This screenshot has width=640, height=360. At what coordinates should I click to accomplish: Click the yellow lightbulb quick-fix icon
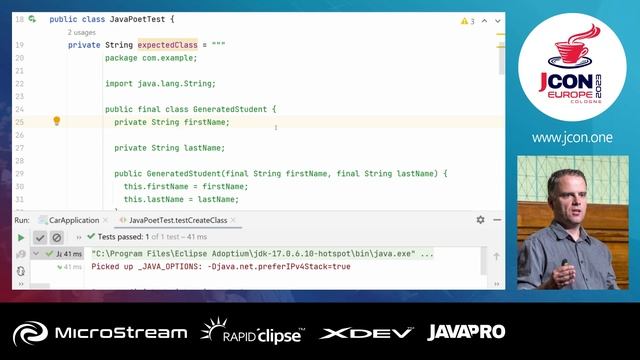coord(57,121)
